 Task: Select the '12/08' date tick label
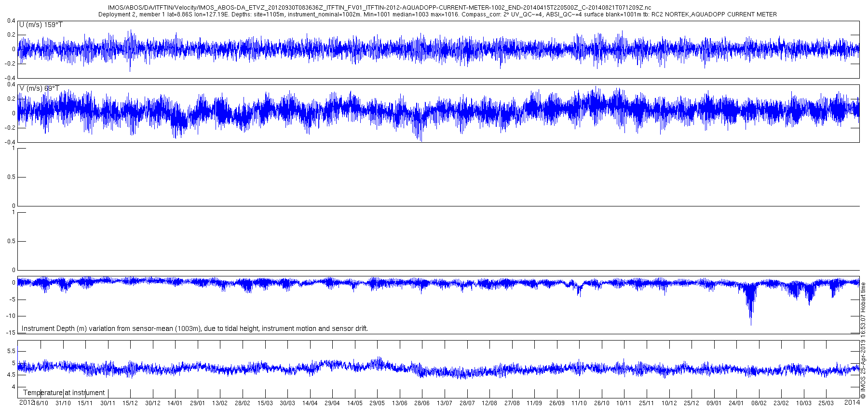pos(489,403)
